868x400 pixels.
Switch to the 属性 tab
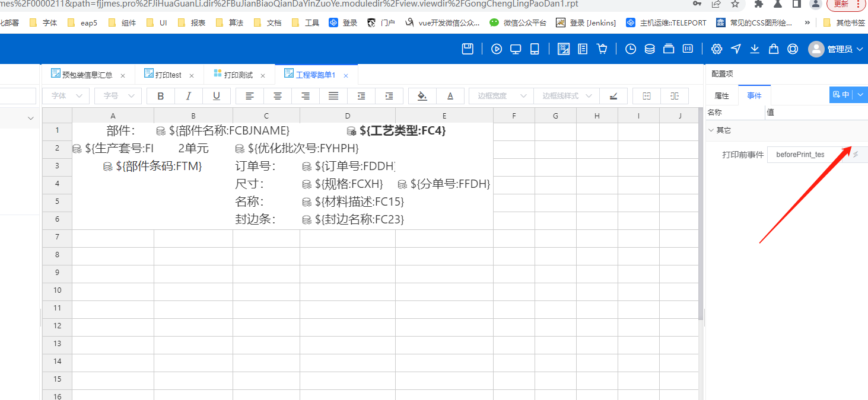[x=721, y=95]
